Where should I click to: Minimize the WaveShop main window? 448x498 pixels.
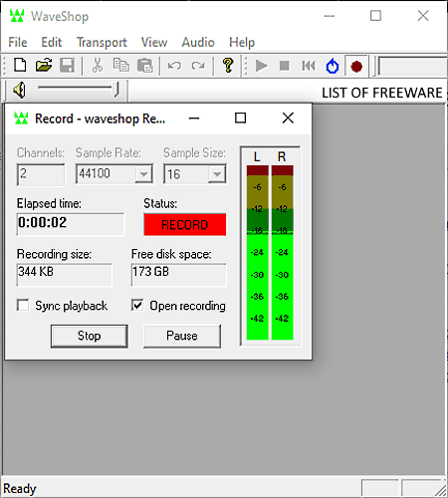330,16
